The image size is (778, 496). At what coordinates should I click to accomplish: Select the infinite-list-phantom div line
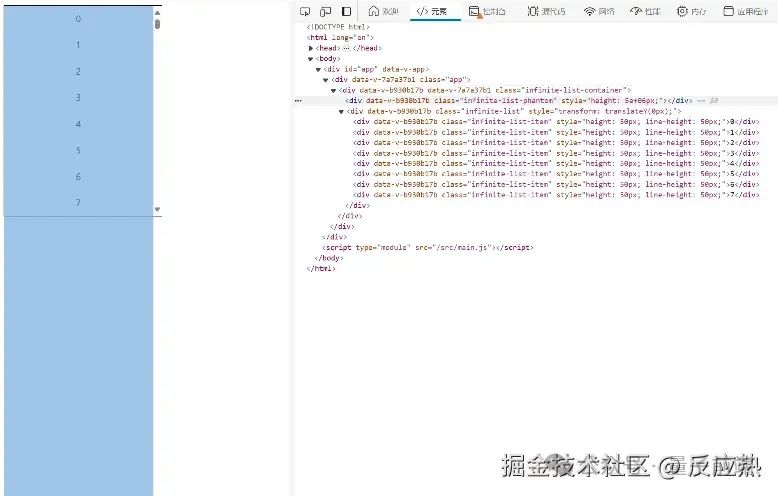click(519, 101)
